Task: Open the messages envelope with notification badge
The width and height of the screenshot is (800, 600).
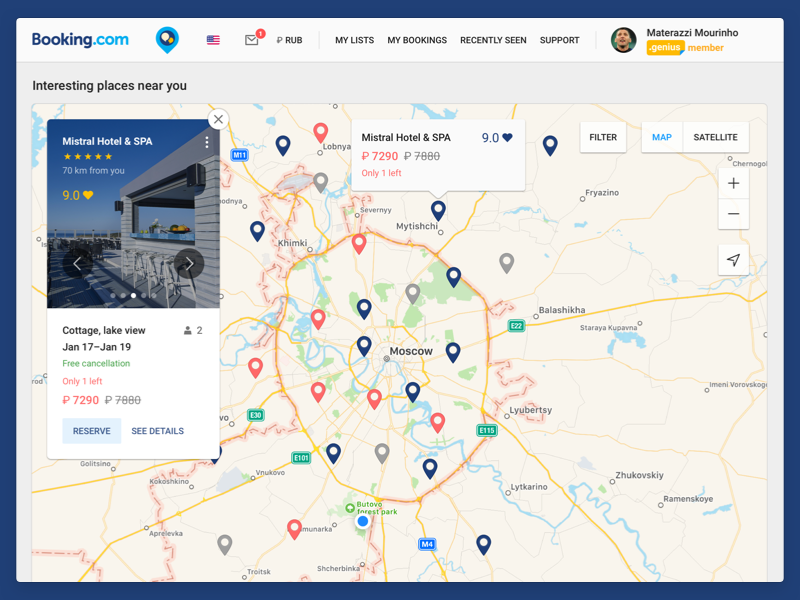Action: tap(251, 40)
